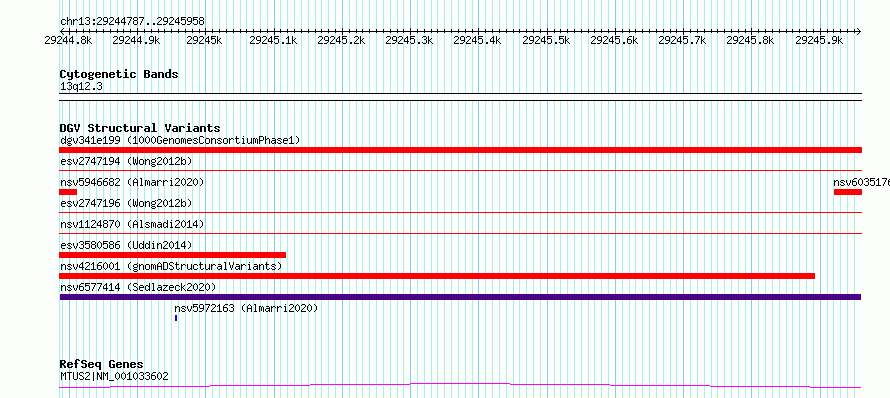
Task: Open the esv3580586 (Uddin2014) label
Action: [126, 245]
